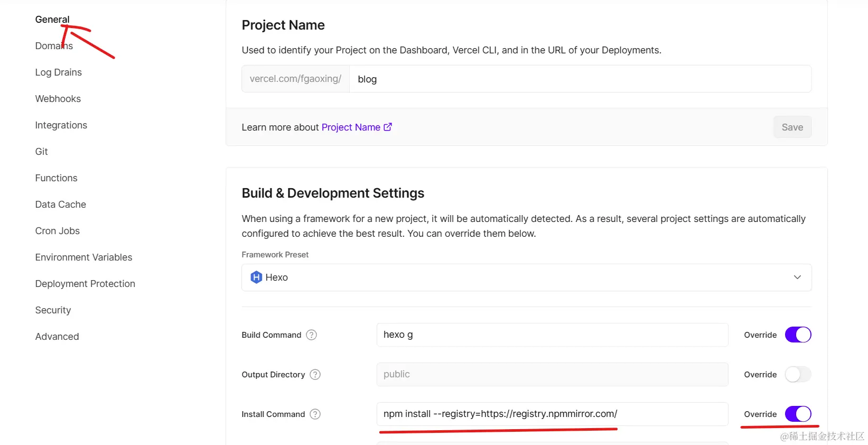Enable the Output Directory override toggle
868x445 pixels.
coord(798,375)
